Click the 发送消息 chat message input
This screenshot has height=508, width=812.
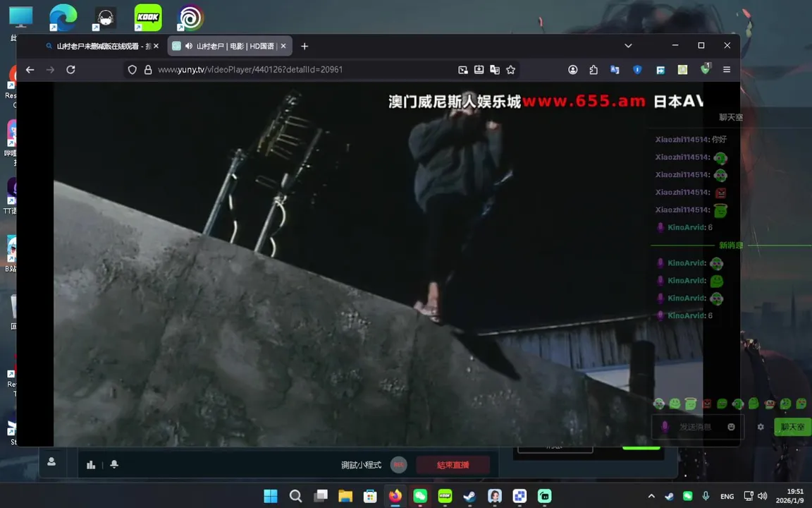click(x=697, y=427)
